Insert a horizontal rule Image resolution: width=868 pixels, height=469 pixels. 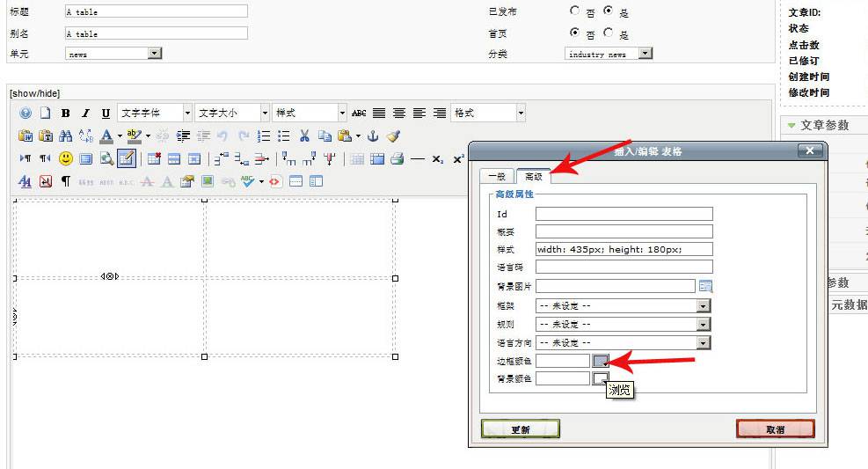point(418,159)
